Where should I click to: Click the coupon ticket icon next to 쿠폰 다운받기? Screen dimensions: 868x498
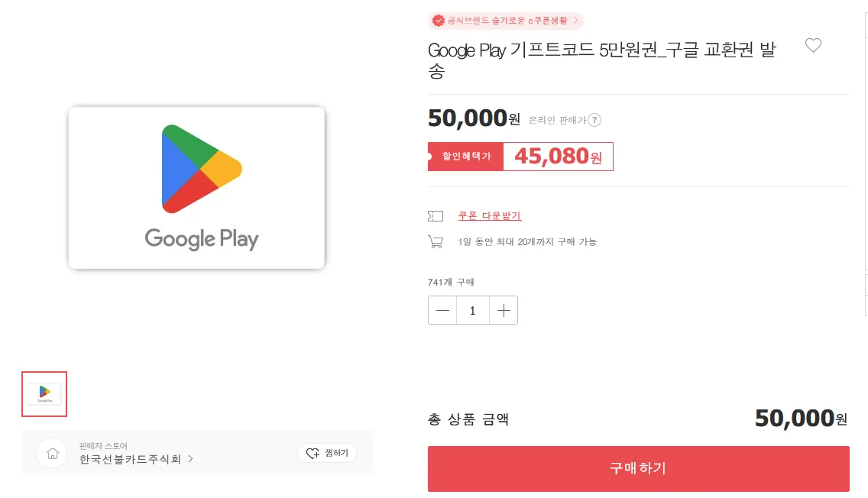(436, 215)
